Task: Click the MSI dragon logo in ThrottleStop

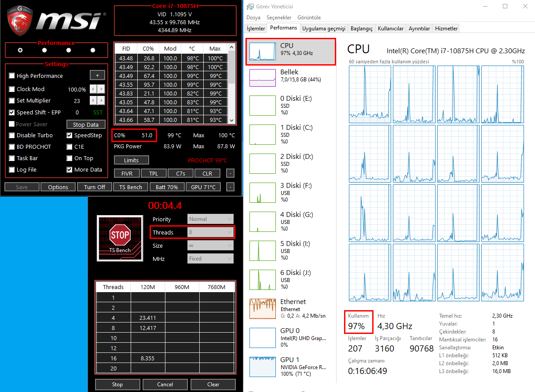Action: coord(19,20)
